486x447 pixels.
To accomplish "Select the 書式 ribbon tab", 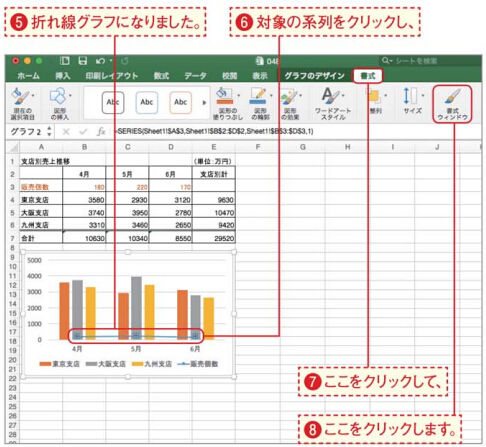I will pyautogui.click(x=368, y=76).
